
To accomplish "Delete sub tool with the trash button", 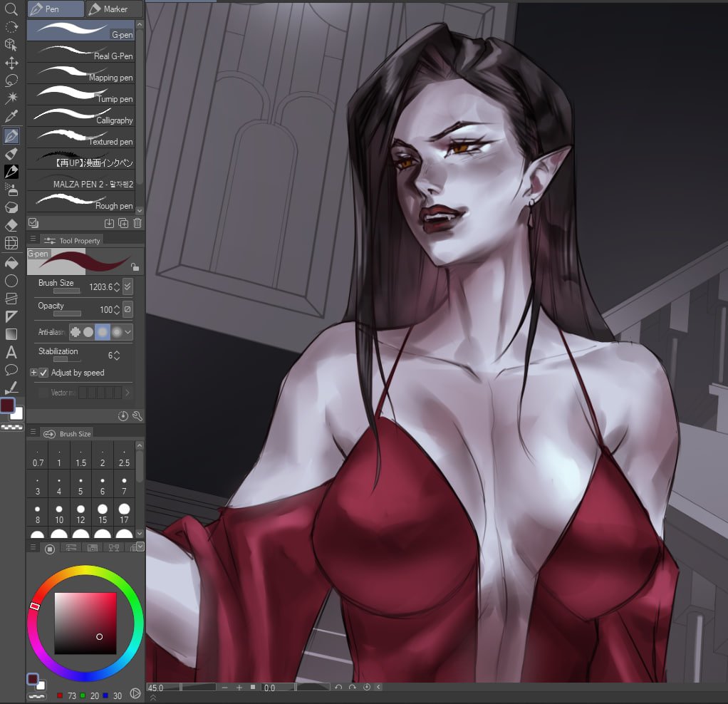I will click(137, 223).
